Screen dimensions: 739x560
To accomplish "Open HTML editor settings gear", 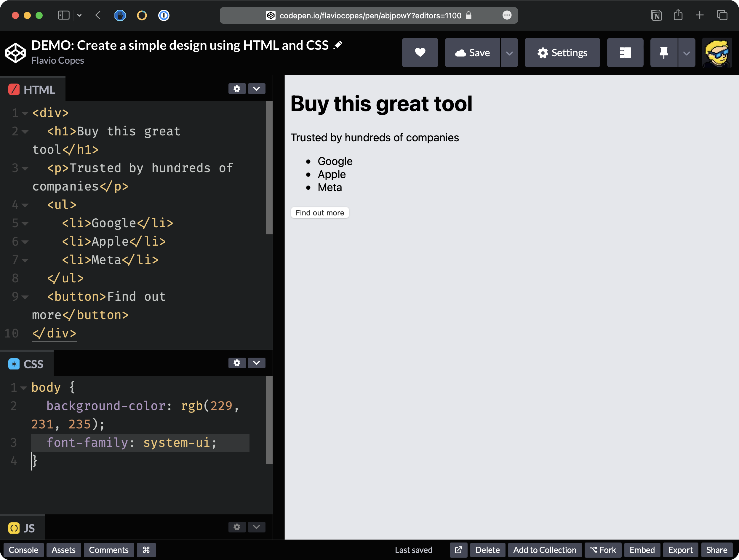I will click(237, 89).
